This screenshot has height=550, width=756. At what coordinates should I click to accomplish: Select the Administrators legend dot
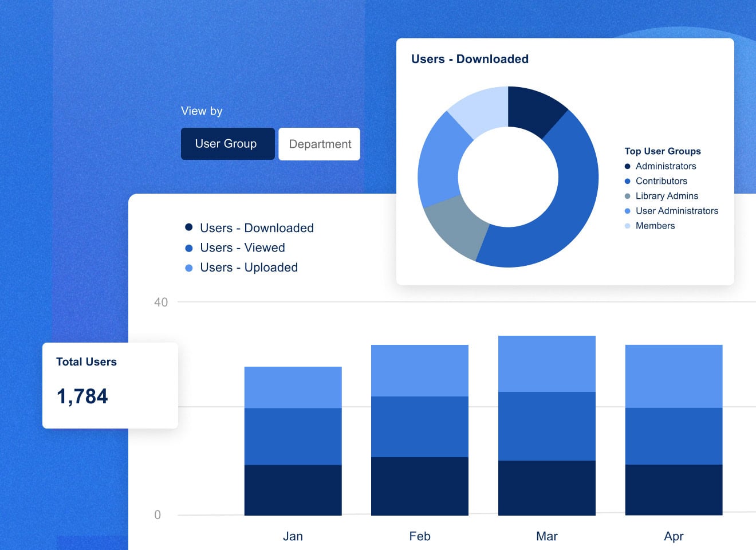627,166
